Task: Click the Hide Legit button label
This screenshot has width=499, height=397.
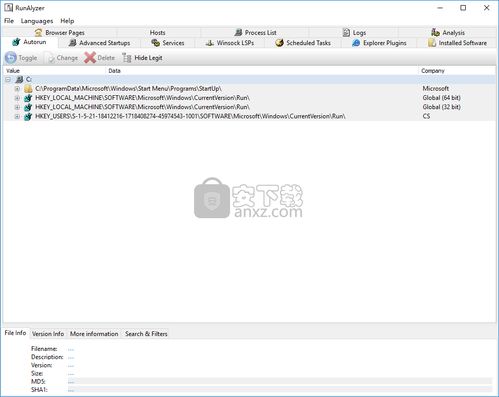Action: tap(148, 58)
